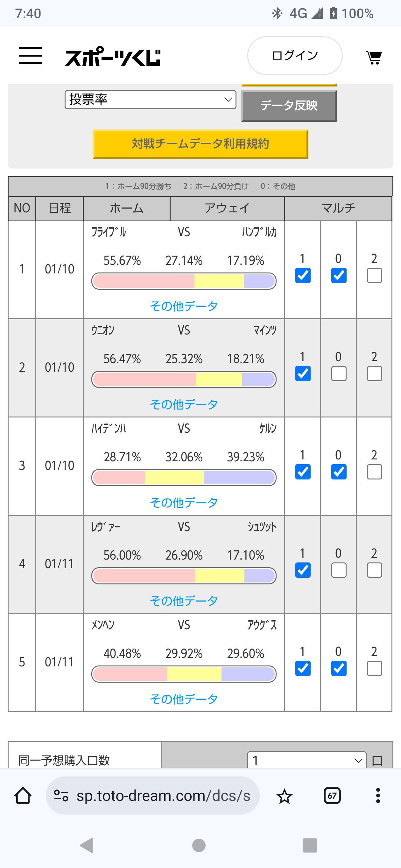Open browser tab switcher showing 67
Image resolution: width=401 pixels, height=868 pixels.
[332, 796]
